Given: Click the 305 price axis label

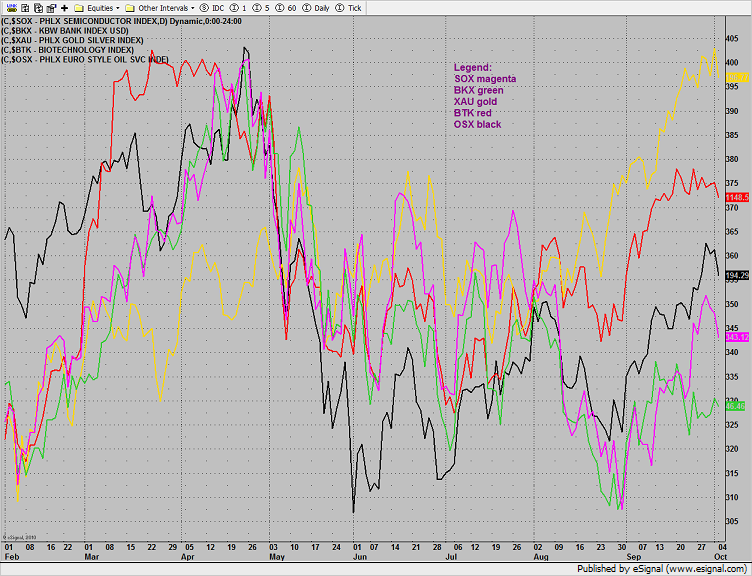Looking at the screenshot, I should coord(732,521).
